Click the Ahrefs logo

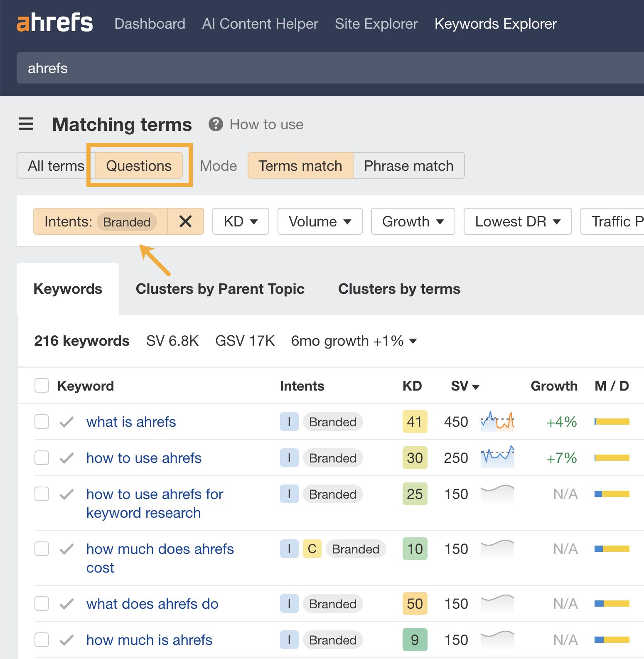pyautogui.click(x=54, y=23)
